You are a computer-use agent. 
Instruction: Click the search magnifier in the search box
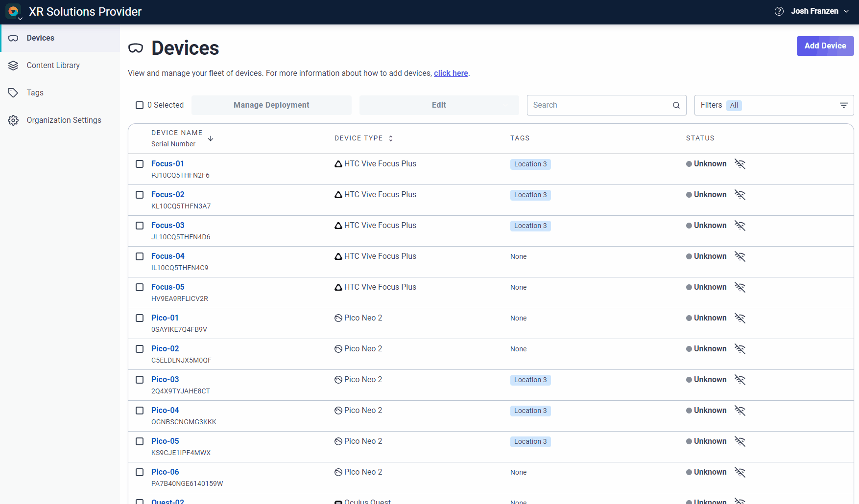pyautogui.click(x=676, y=105)
